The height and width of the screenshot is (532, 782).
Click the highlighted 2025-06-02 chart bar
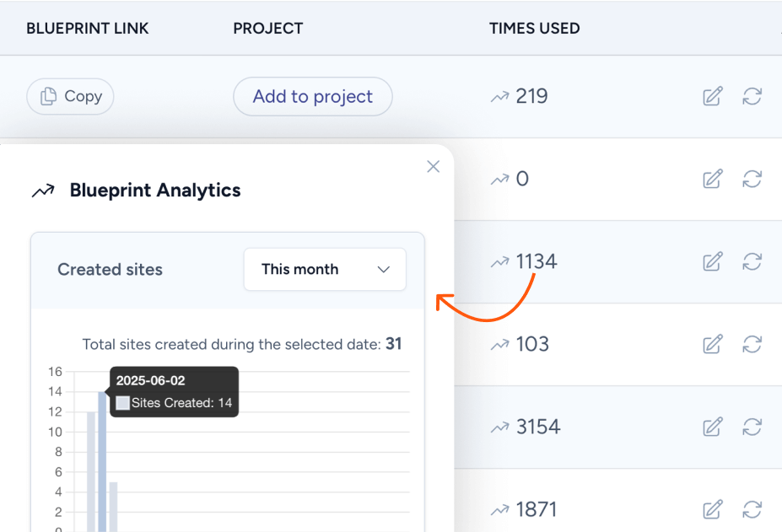(x=102, y=464)
